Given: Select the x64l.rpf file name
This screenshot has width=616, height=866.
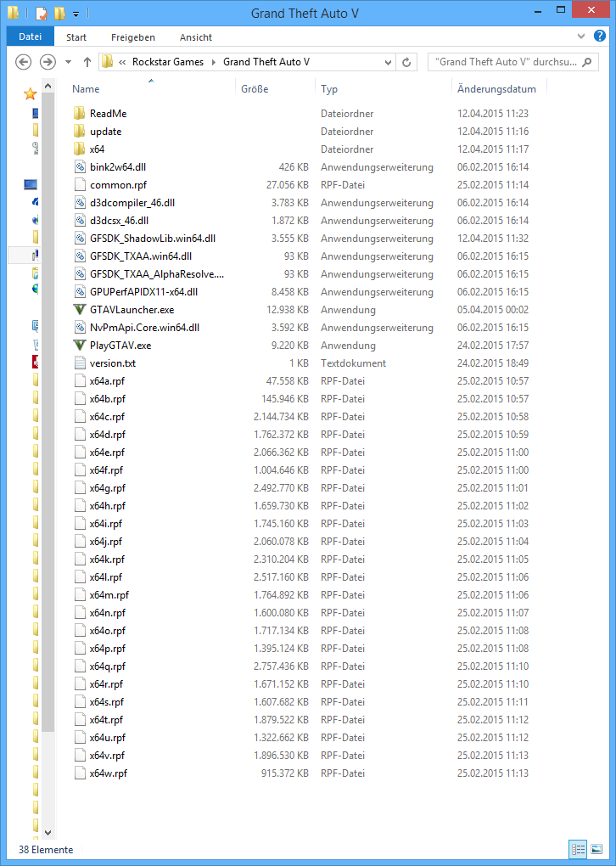Looking at the screenshot, I should [x=106, y=577].
